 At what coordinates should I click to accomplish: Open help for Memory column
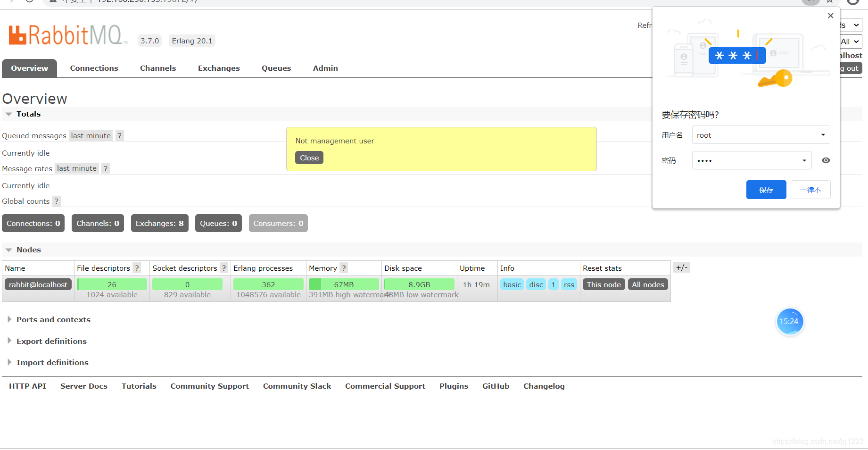click(x=344, y=268)
